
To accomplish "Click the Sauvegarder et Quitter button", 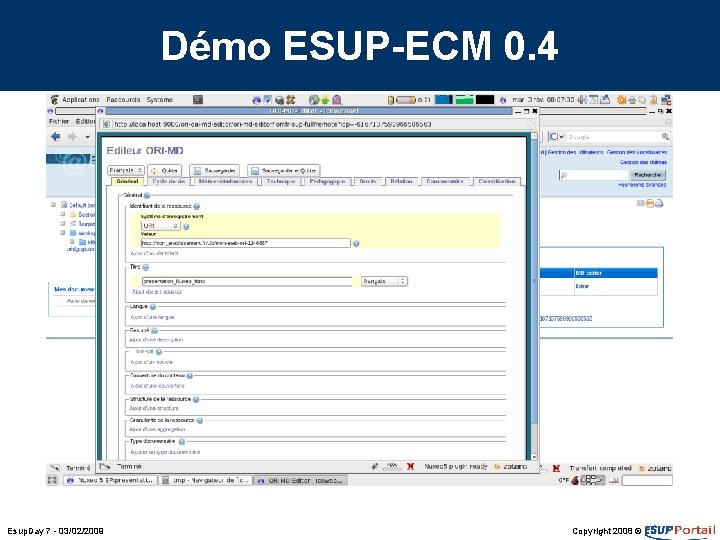I will tap(284, 170).
